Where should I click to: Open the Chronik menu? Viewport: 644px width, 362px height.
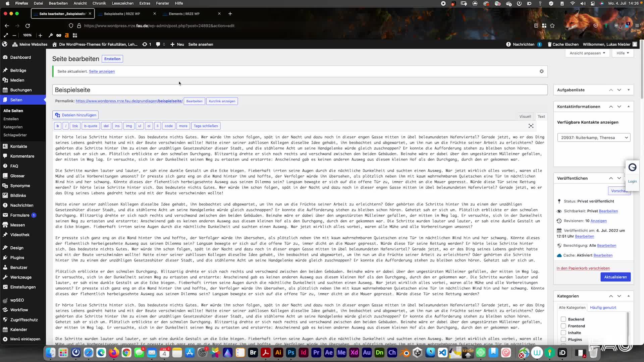pos(99,3)
